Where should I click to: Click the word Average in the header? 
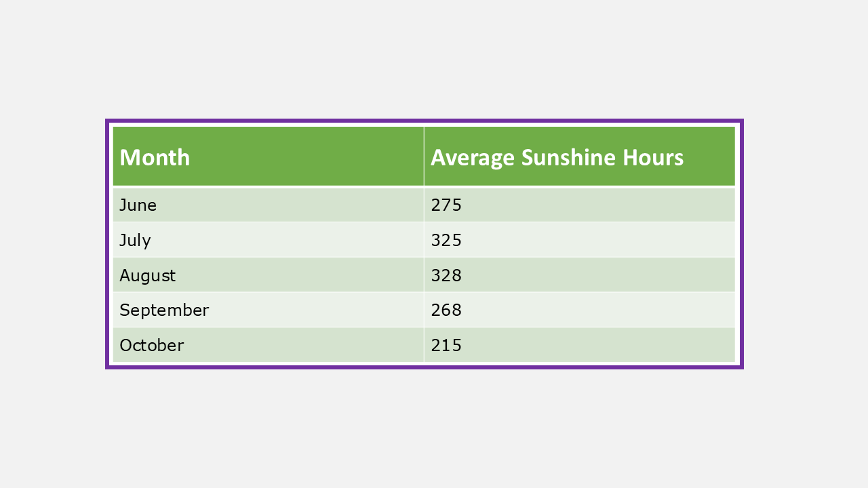[473, 157]
